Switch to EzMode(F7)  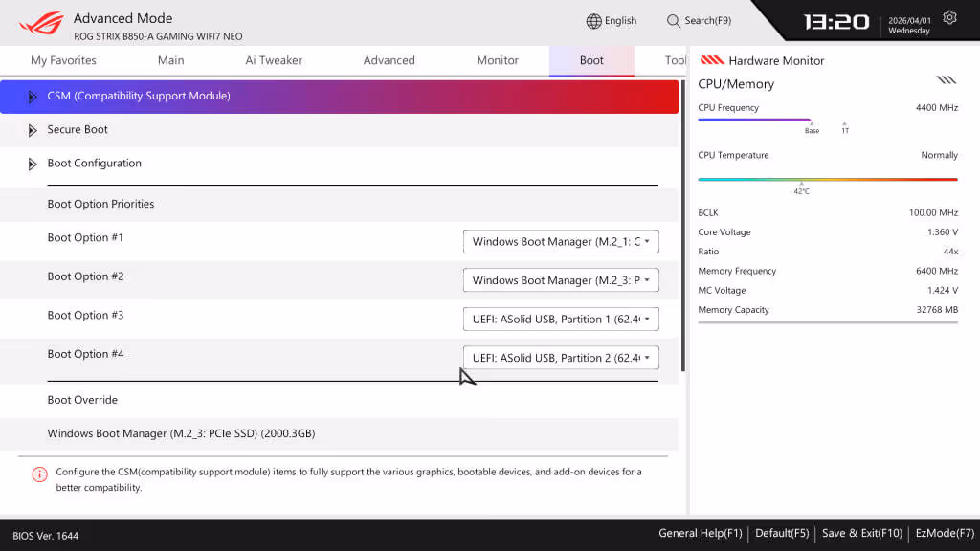coord(945,533)
